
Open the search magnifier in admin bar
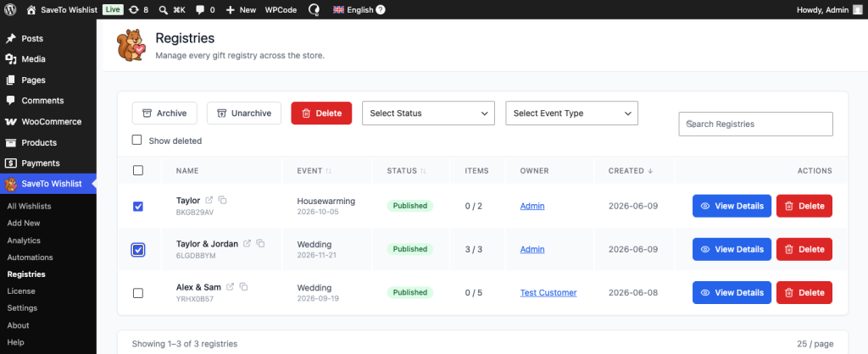point(164,9)
